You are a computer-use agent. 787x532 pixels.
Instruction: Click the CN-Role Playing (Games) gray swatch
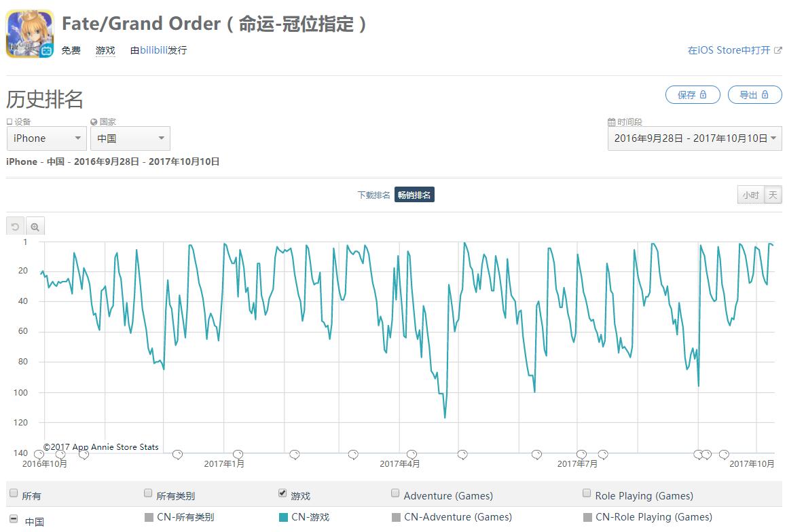(x=588, y=518)
